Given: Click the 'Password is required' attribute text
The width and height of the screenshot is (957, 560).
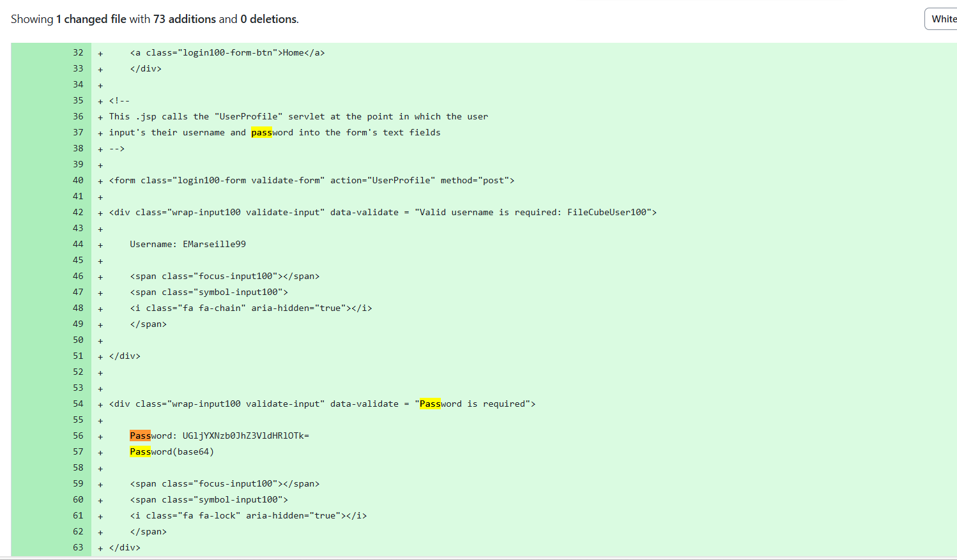Looking at the screenshot, I should tap(473, 404).
